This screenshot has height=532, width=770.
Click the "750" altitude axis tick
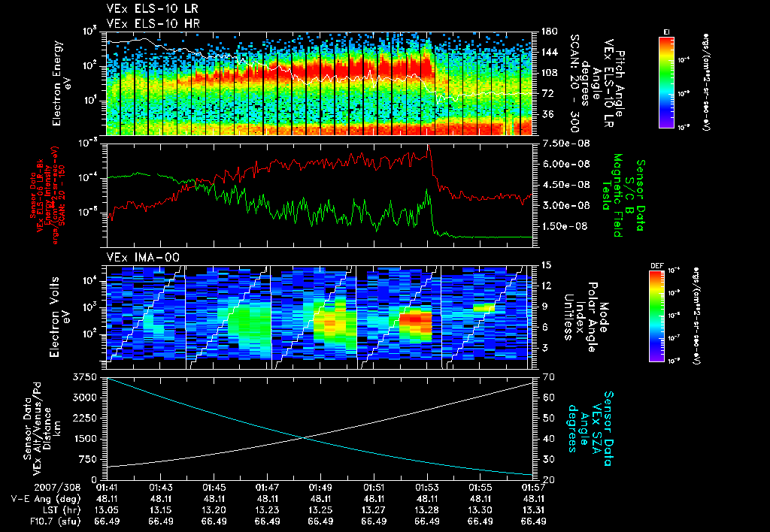pyautogui.click(x=88, y=459)
